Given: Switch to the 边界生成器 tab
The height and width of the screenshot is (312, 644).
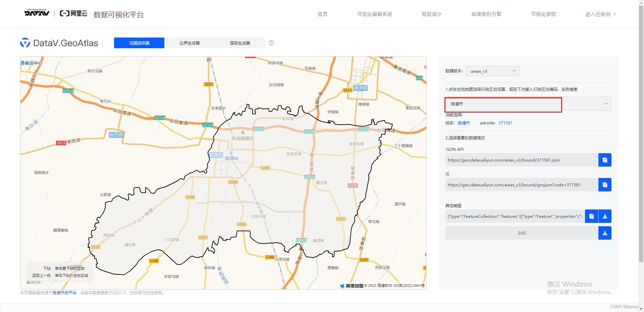Looking at the screenshot, I should (190, 43).
